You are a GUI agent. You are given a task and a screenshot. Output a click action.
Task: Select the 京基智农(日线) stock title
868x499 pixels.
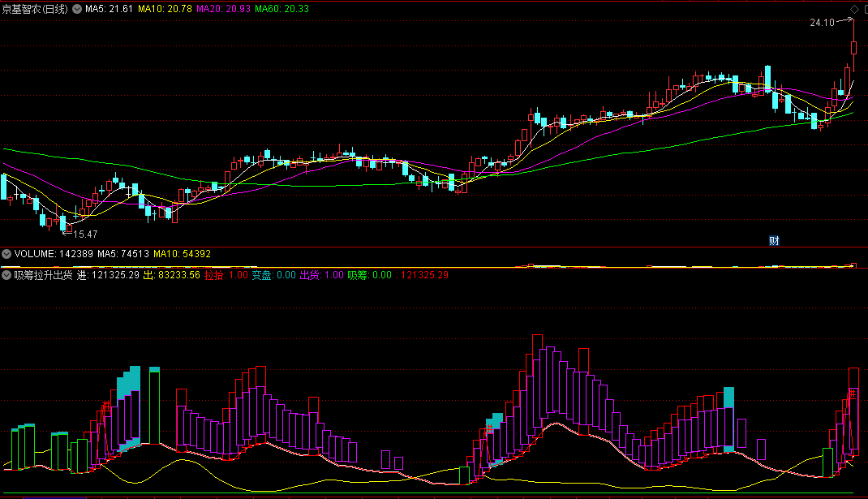(35, 9)
